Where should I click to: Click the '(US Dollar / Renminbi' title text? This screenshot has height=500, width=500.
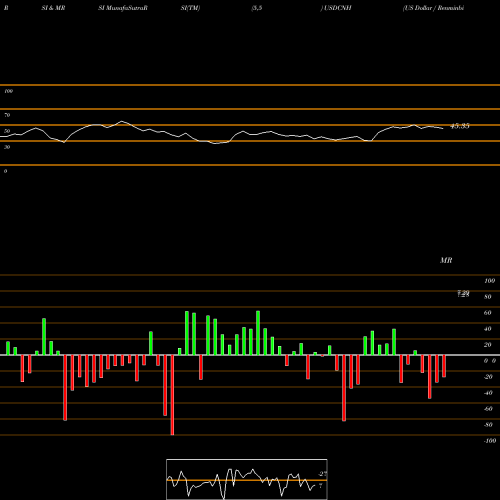(x=433, y=8)
